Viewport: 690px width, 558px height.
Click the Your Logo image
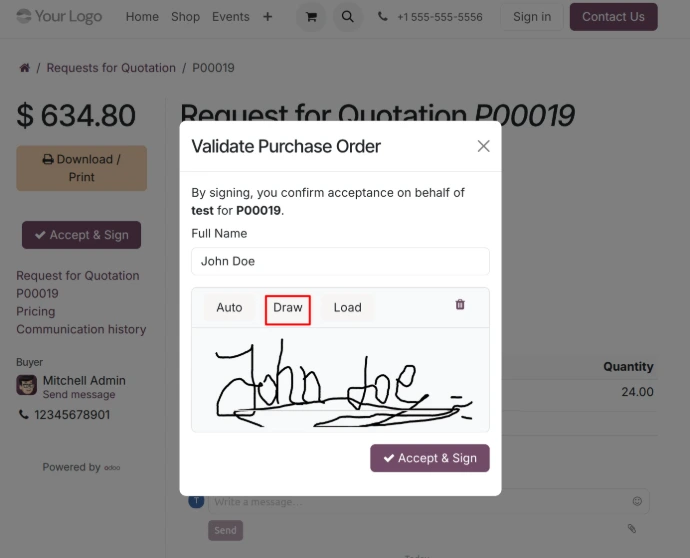click(59, 17)
